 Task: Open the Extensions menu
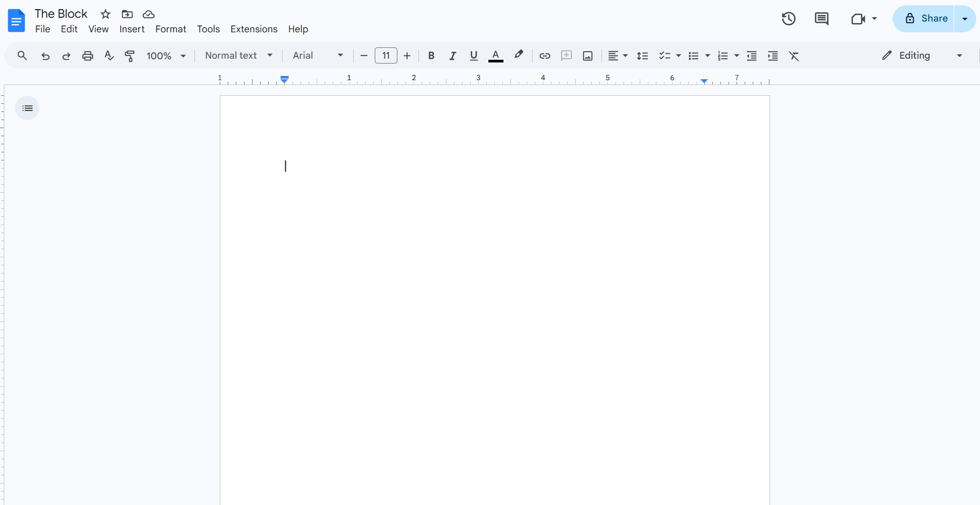(x=254, y=29)
